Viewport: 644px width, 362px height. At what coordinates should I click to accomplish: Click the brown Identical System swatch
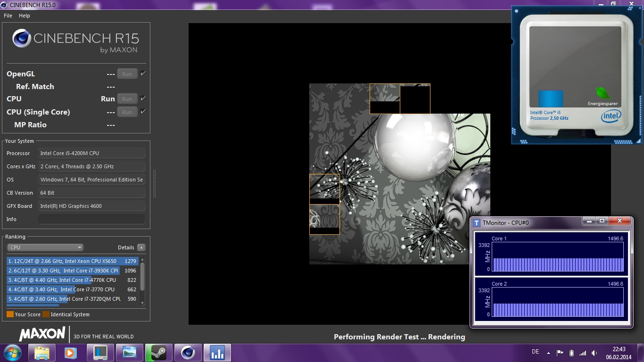pos(46,314)
